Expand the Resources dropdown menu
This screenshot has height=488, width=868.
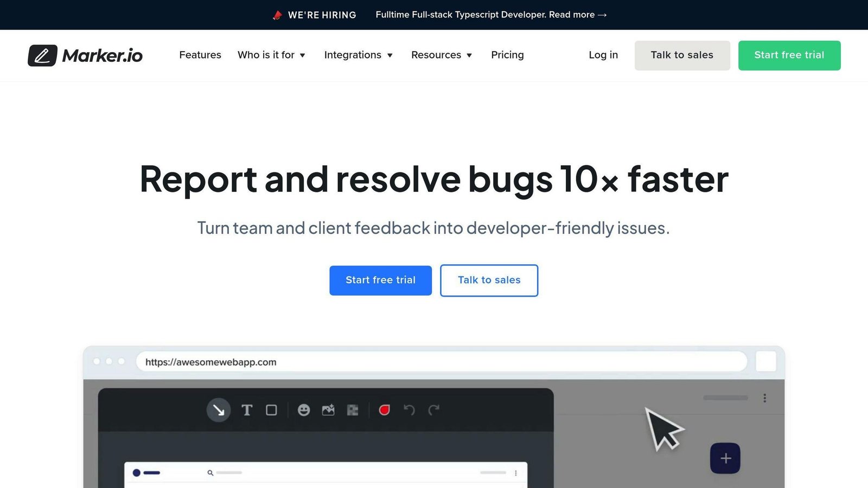click(x=442, y=55)
